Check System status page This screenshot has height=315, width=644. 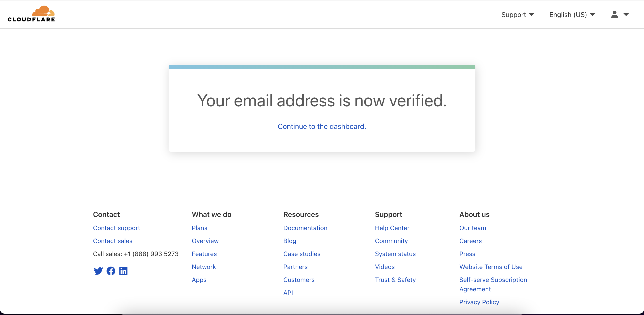[x=395, y=254]
